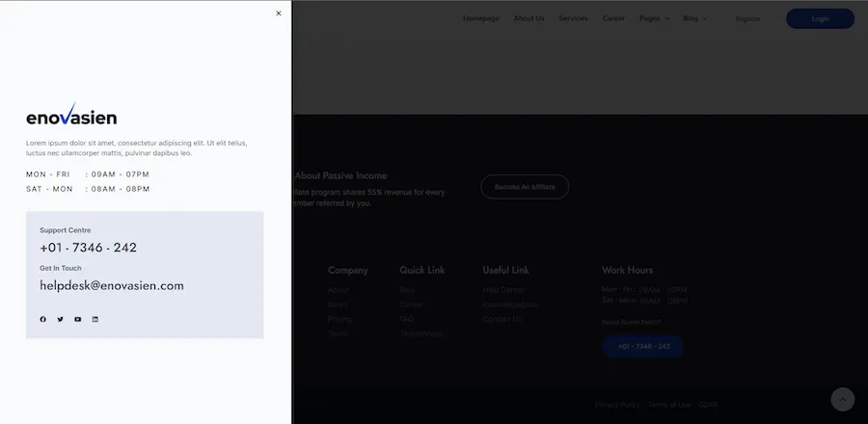This screenshot has height=424, width=868.
Task: Open the Facebook icon in the support box
Action: click(x=43, y=319)
